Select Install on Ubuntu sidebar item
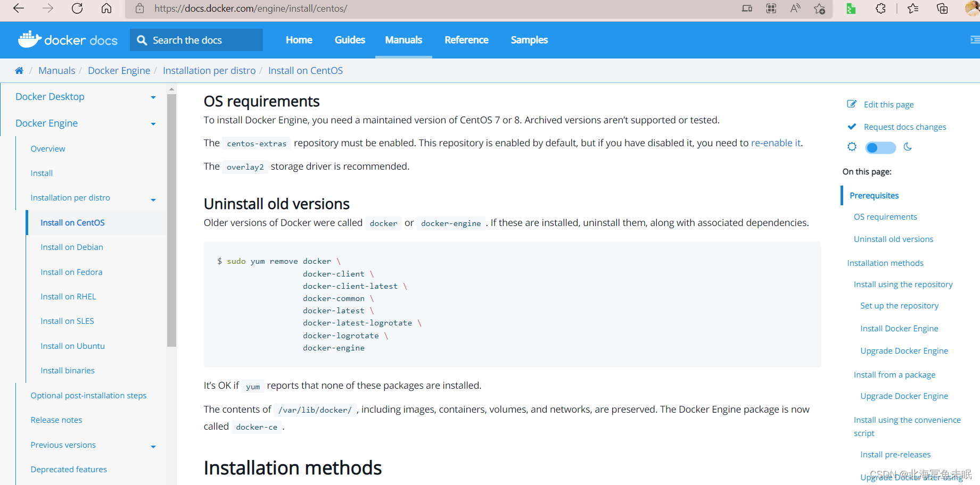This screenshot has height=485, width=980. (x=72, y=346)
